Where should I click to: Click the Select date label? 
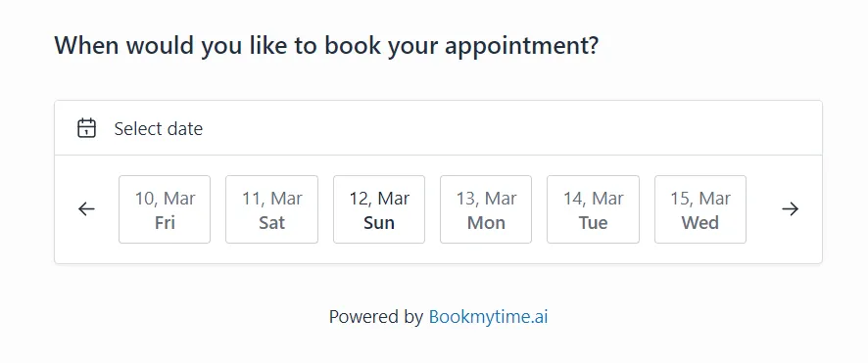(x=159, y=129)
